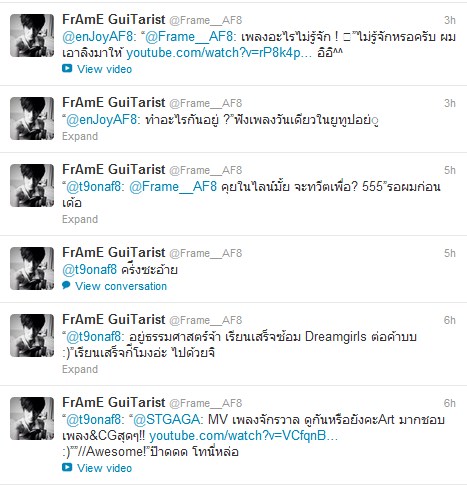Open View video in the first tweet
This screenshot has width=467, height=487.
click(104, 69)
